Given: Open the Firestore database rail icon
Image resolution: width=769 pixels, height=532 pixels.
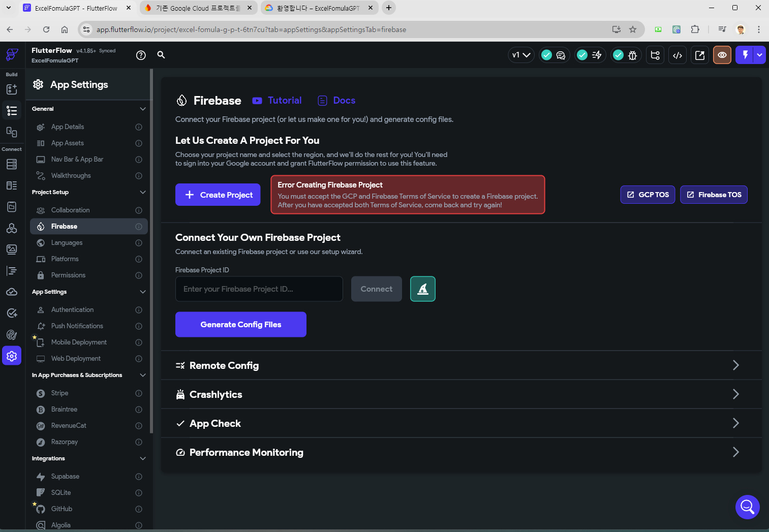Looking at the screenshot, I should click(x=12, y=164).
